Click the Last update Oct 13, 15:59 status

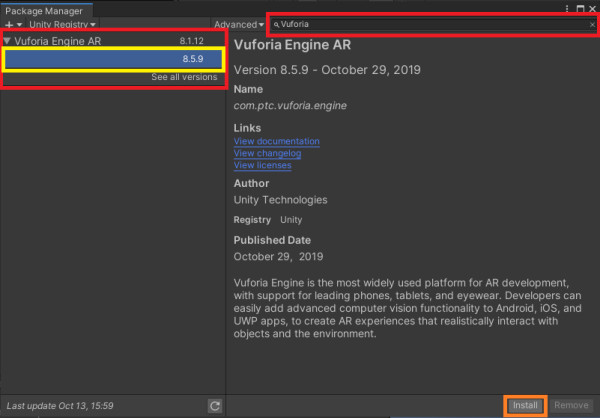[x=60, y=406]
